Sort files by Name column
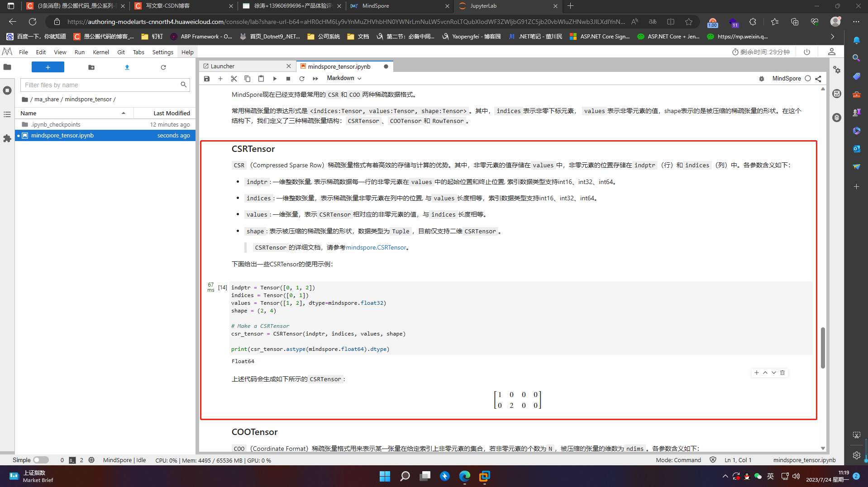This screenshot has height=487, width=868. pyautogui.click(x=75, y=113)
